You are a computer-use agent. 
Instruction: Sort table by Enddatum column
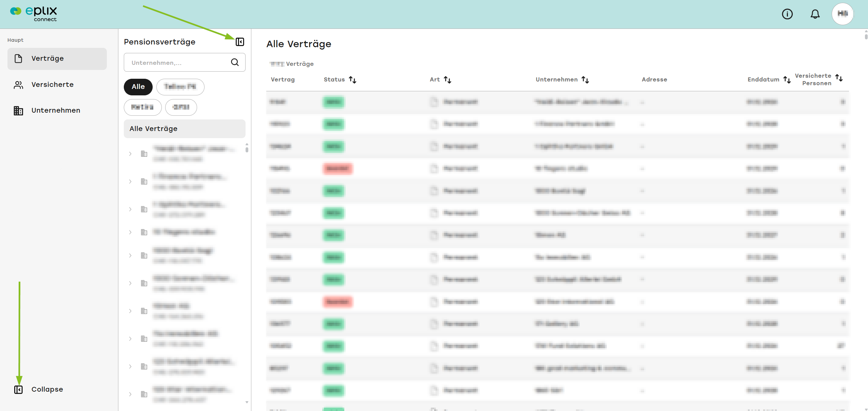787,80
